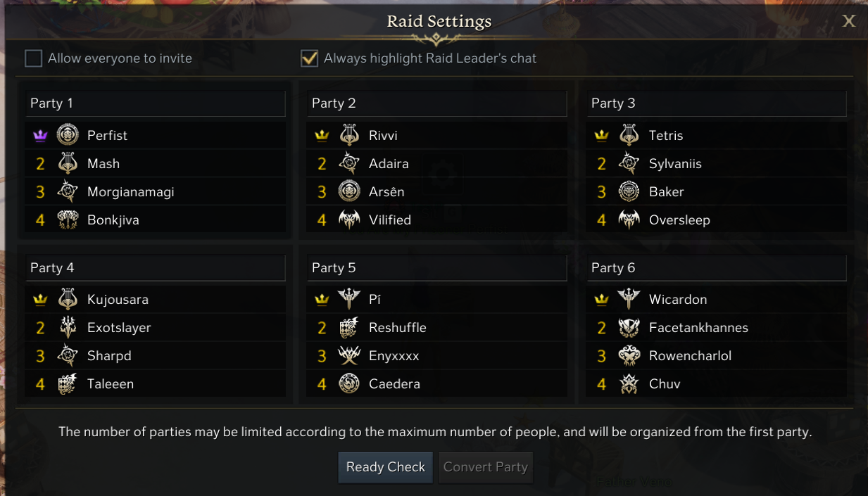The image size is (868, 496).
Task: Click the Convert Party button
Action: (x=486, y=467)
